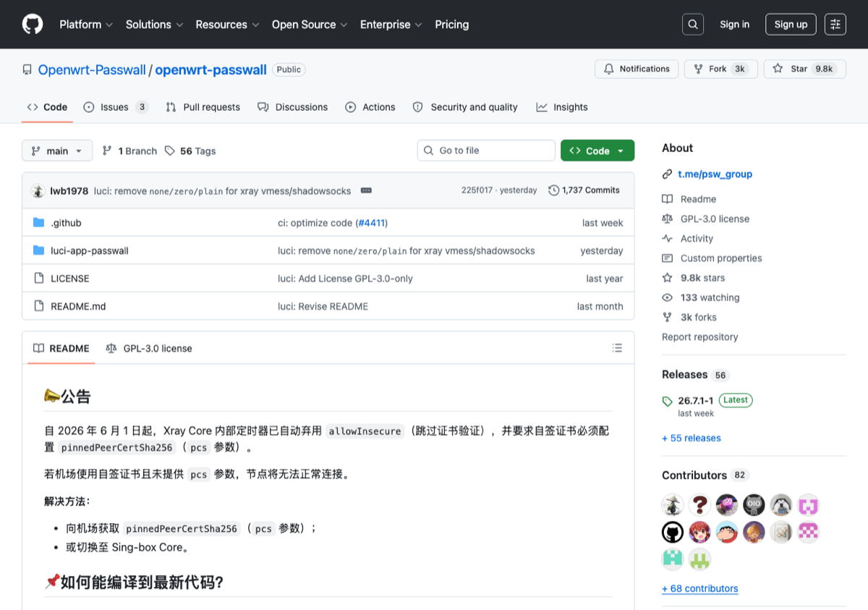Click the README.md file icon
Image resolution: width=868 pixels, height=610 pixels.
point(39,306)
